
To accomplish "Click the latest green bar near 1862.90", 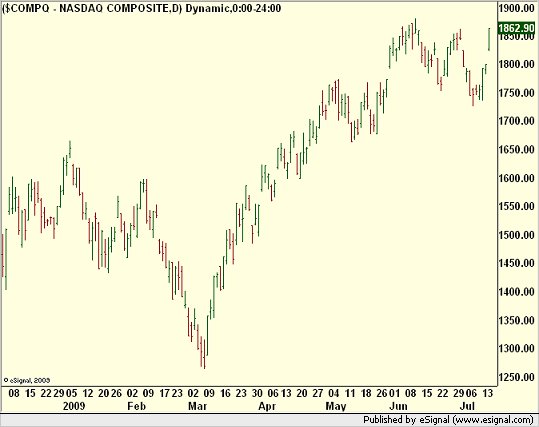I will pyautogui.click(x=489, y=39).
